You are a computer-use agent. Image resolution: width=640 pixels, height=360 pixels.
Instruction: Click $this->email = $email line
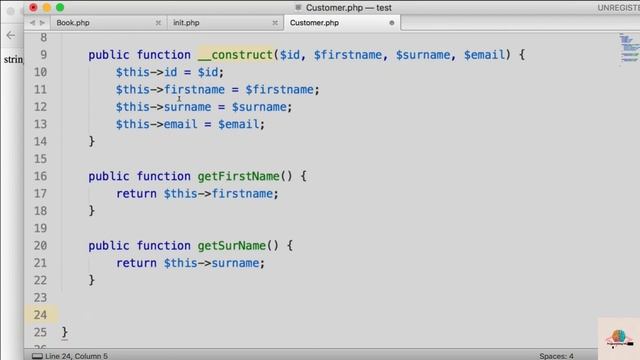tap(190, 124)
